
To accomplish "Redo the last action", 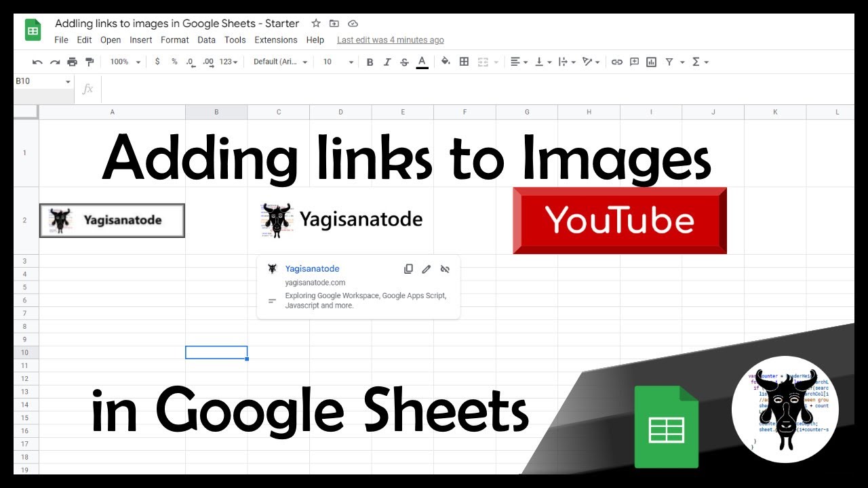I will pos(55,62).
